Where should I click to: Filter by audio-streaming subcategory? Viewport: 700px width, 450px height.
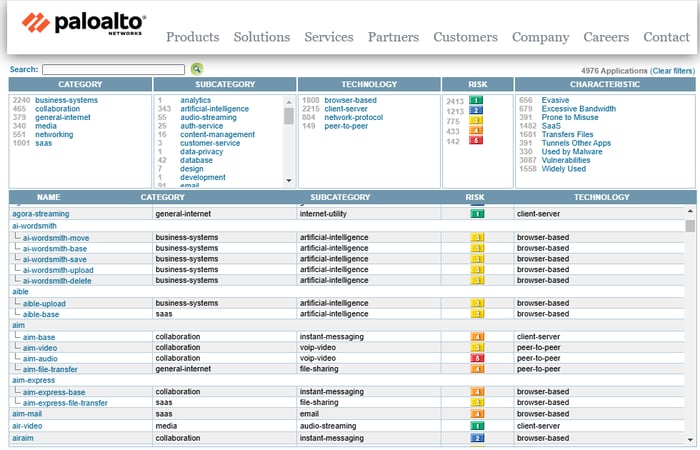coord(208,117)
